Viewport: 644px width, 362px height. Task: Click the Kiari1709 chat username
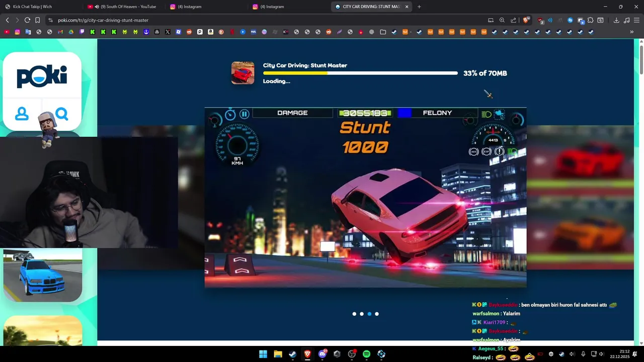point(495,322)
